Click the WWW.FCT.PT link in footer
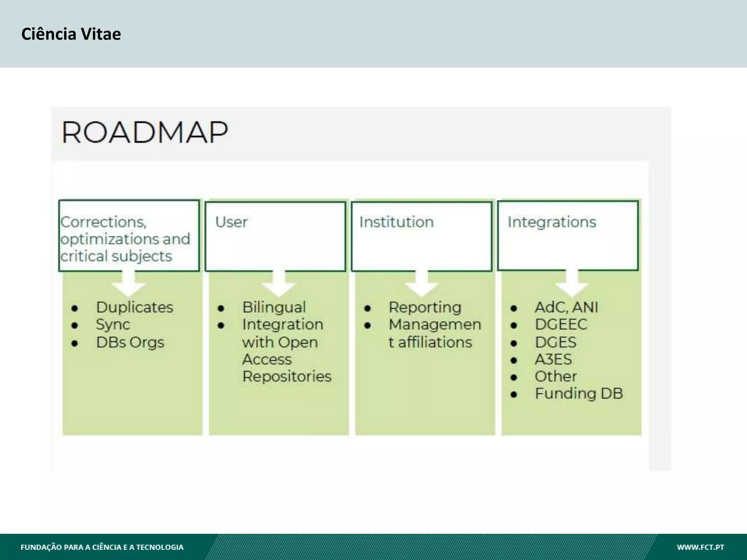Image resolution: width=747 pixels, height=560 pixels. tap(700, 547)
